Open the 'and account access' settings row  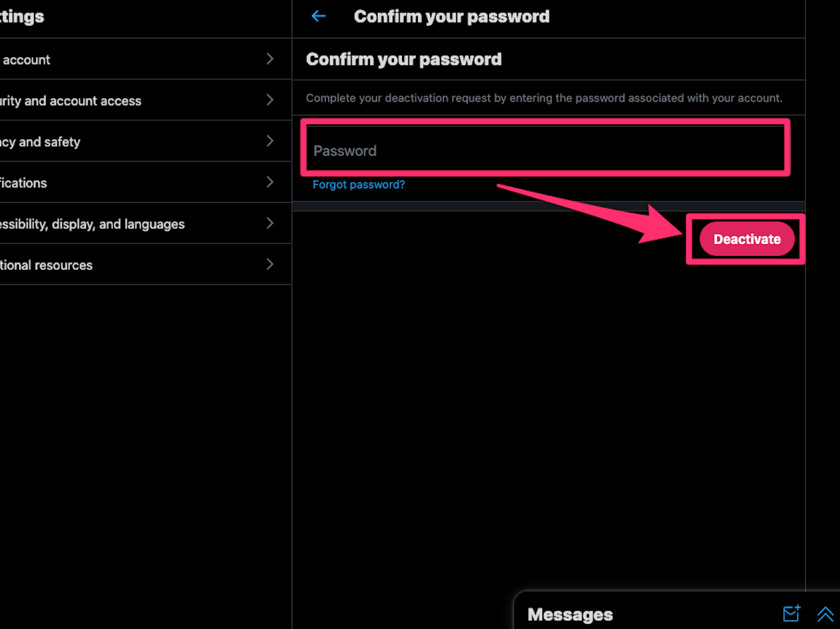(x=145, y=100)
